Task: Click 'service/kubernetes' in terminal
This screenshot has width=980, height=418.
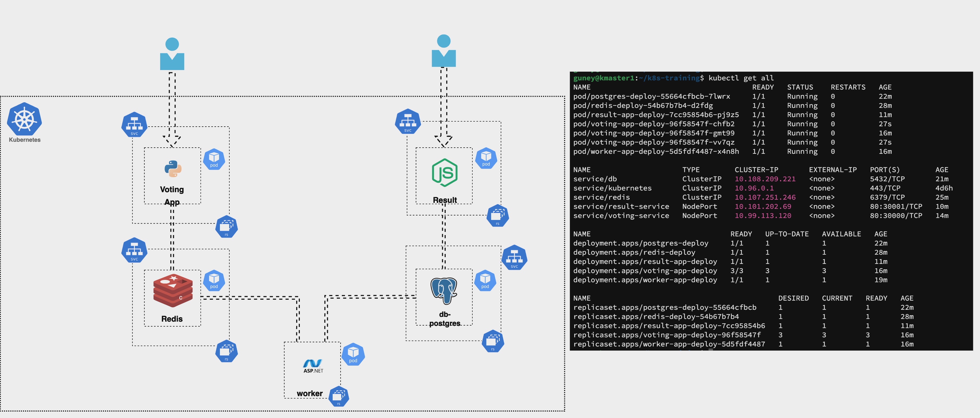Action: [613, 188]
